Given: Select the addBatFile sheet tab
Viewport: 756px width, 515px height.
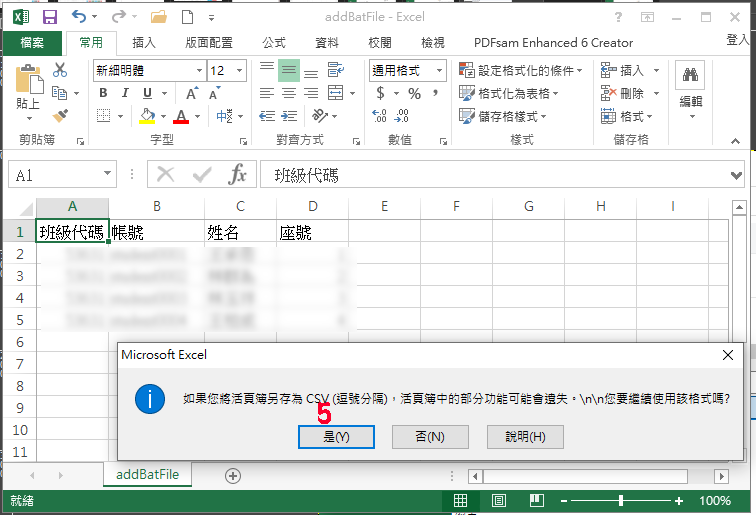Looking at the screenshot, I should point(148,474).
